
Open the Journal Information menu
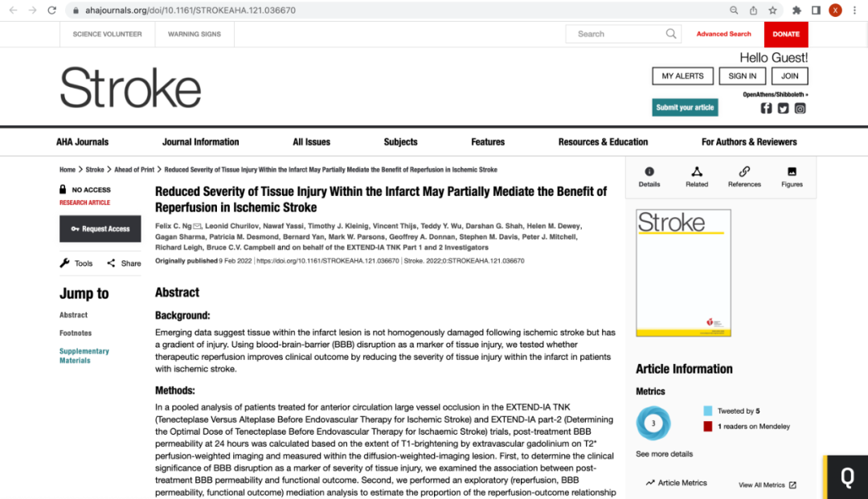point(200,141)
